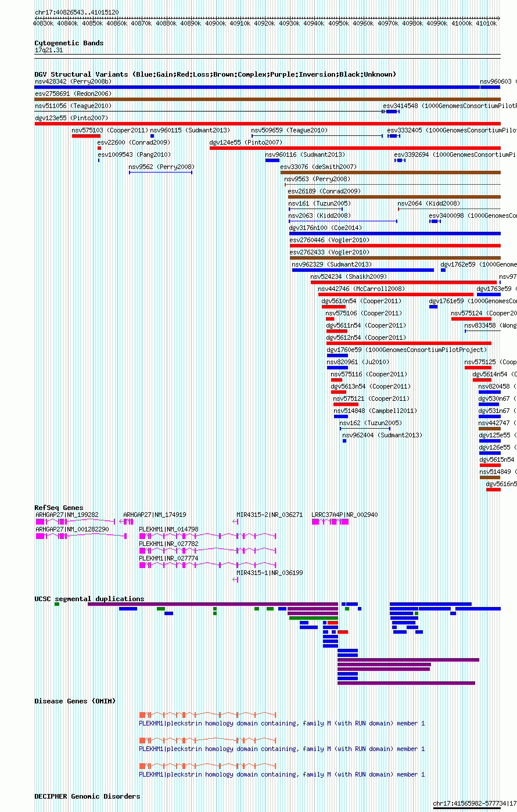Select the nsv960115 (Sudmant2013) label
This screenshot has height=812, width=517.
(190, 131)
